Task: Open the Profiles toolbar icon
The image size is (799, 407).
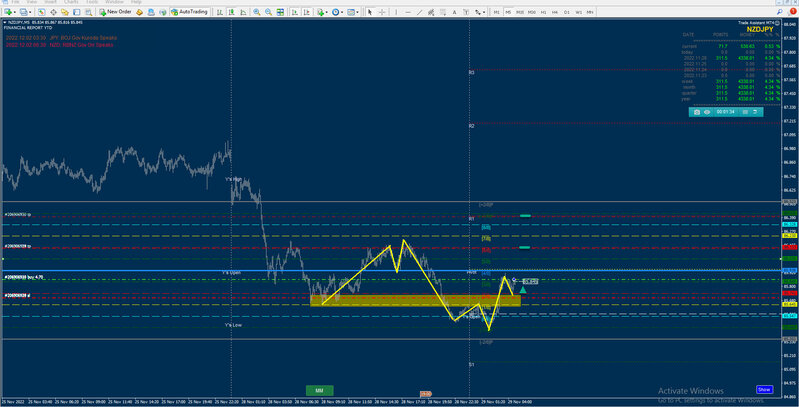Action: [x=23, y=12]
